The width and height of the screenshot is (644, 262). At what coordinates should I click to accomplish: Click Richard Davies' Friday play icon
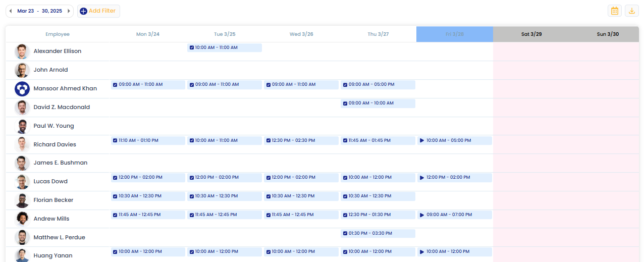(x=422, y=141)
